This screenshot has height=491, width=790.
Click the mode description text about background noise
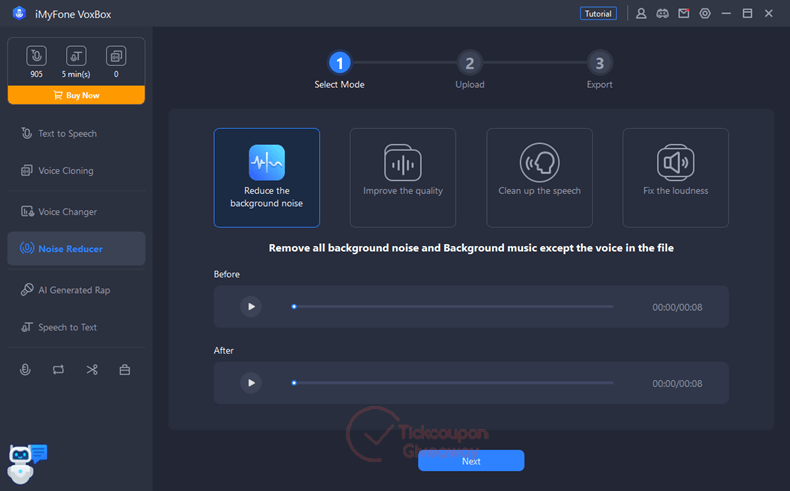[471, 248]
